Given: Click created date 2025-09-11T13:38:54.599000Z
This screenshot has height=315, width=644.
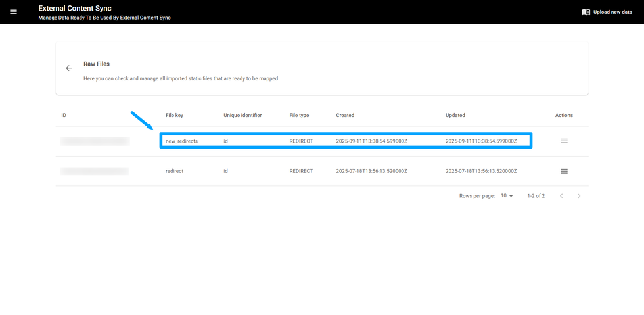Looking at the screenshot, I should 372,141.
